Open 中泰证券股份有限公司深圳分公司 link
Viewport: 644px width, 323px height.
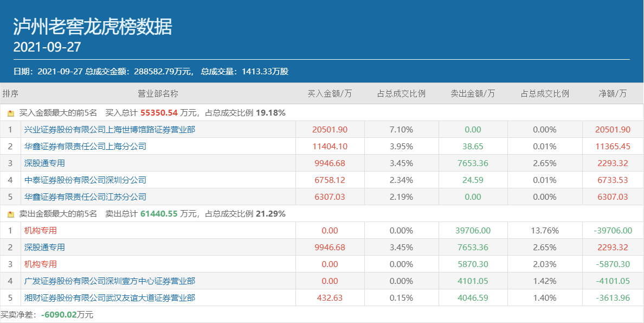85,180
